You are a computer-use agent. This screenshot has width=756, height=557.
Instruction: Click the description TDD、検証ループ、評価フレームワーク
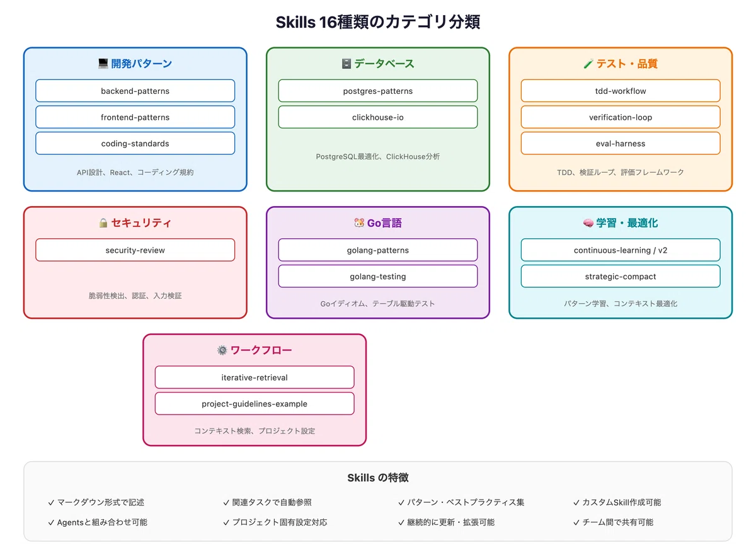pyautogui.click(x=621, y=172)
